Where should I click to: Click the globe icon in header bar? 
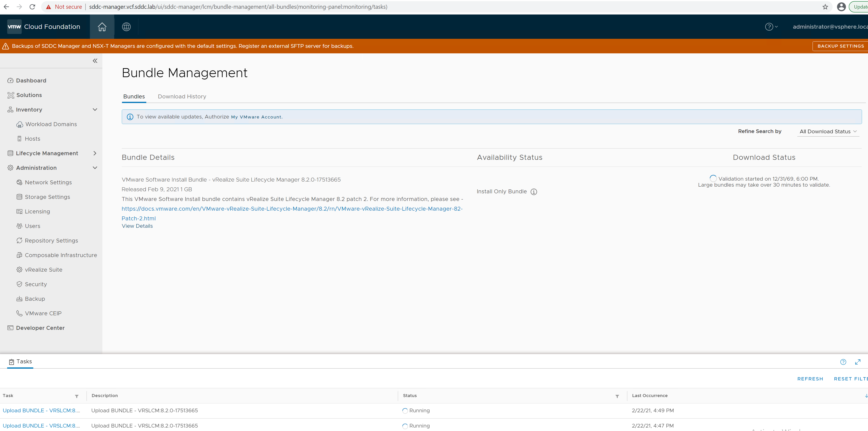click(x=126, y=27)
